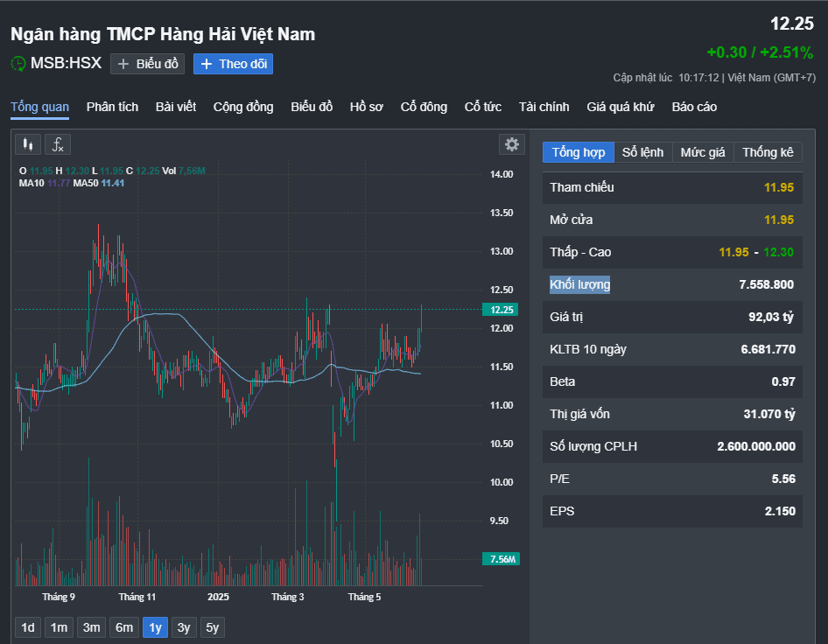Click the Mở cửa row label
This screenshot has width=828, height=644.
tap(571, 220)
